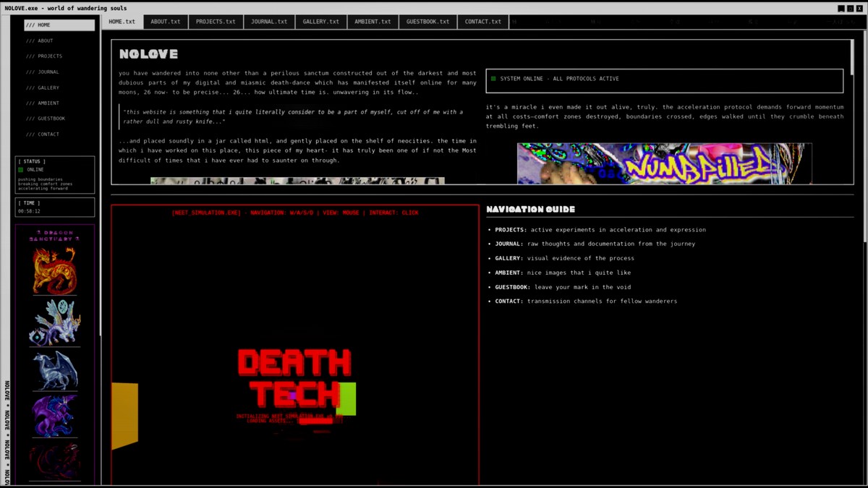The width and height of the screenshot is (868, 488).
Task: Click the PROJECTS entry in navigation guide
Action: pyautogui.click(x=600, y=230)
